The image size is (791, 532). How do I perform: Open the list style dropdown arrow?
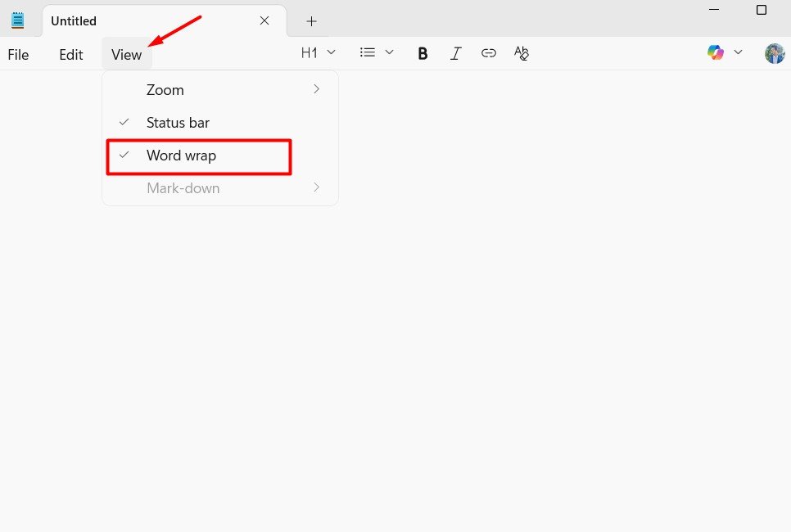tap(389, 52)
